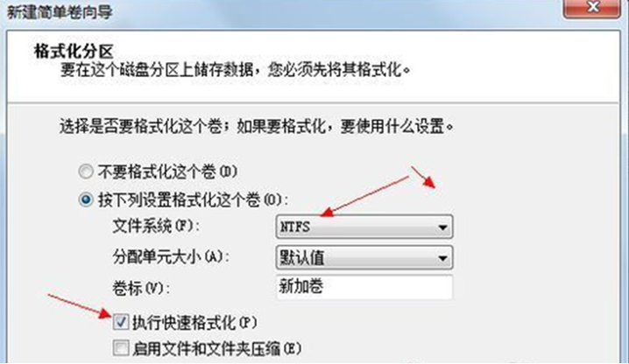Click the 不要格式化这个卷(D) option text
Viewport: 629px width, 364px height.
(x=167, y=172)
